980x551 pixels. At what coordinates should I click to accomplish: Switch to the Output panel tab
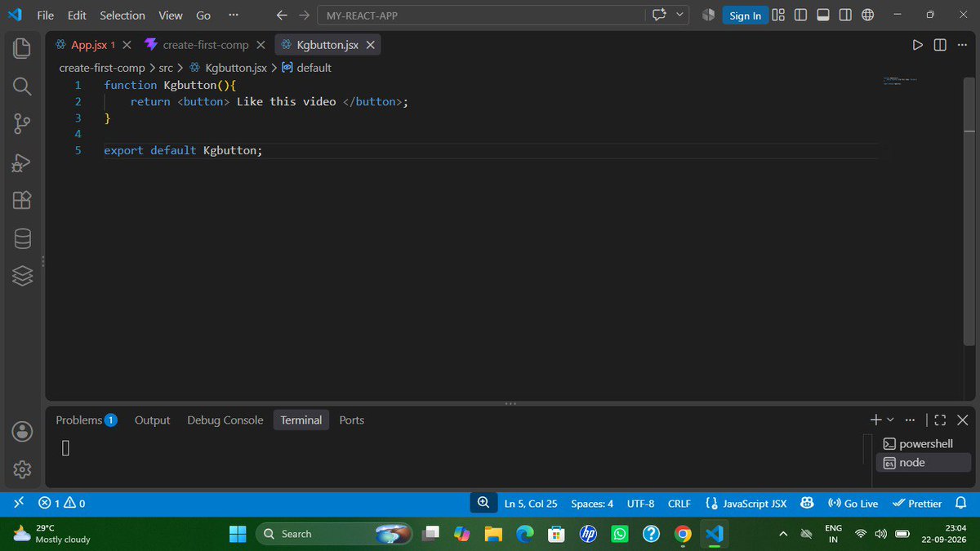[152, 420]
